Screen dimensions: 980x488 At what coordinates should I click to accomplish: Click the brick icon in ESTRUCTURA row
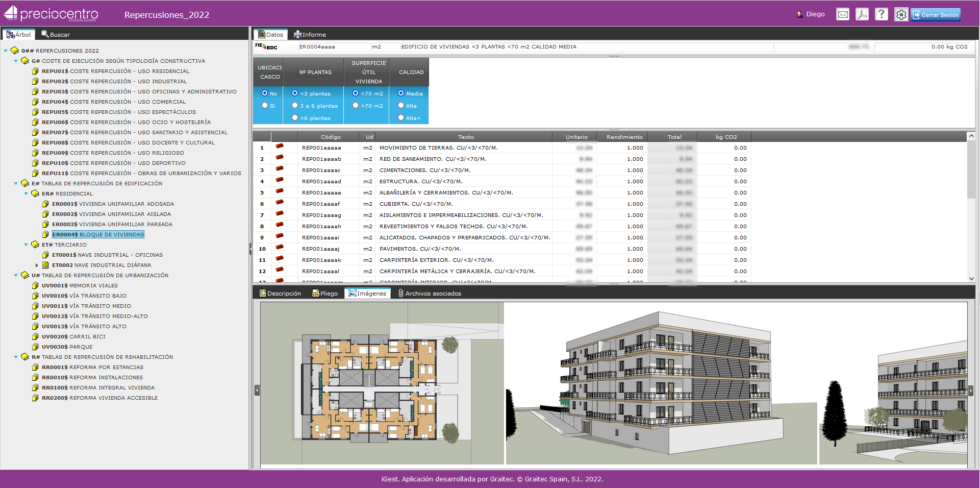click(280, 180)
